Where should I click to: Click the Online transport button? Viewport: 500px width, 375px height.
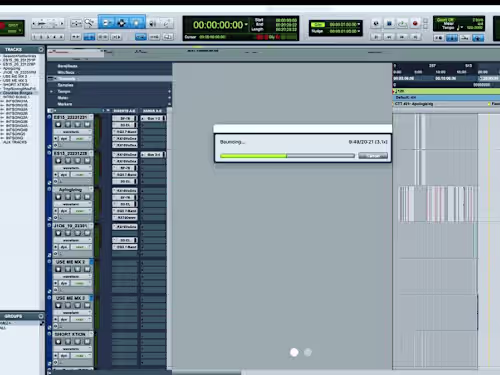pyautogui.click(x=376, y=24)
